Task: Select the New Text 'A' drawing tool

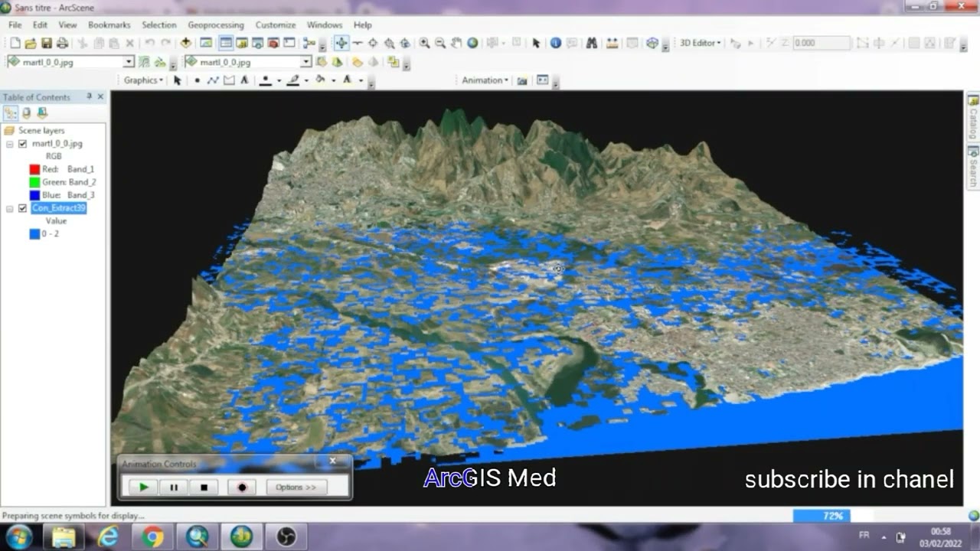Action: coord(244,80)
